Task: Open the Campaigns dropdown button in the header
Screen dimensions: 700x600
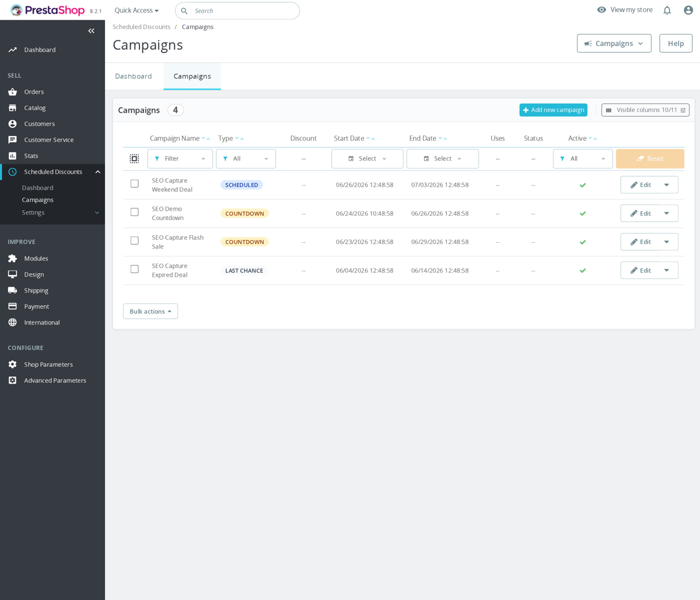Action: 614,43
